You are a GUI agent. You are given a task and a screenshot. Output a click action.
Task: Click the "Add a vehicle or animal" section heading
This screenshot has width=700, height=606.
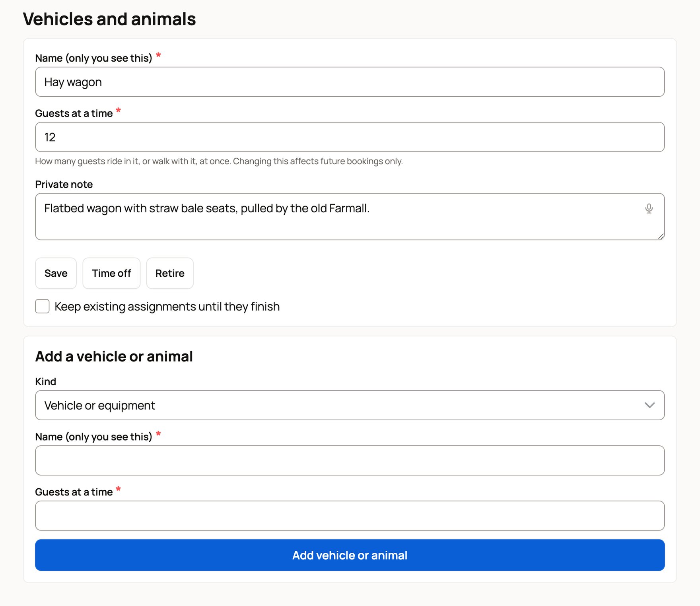(x=114, y=356)
